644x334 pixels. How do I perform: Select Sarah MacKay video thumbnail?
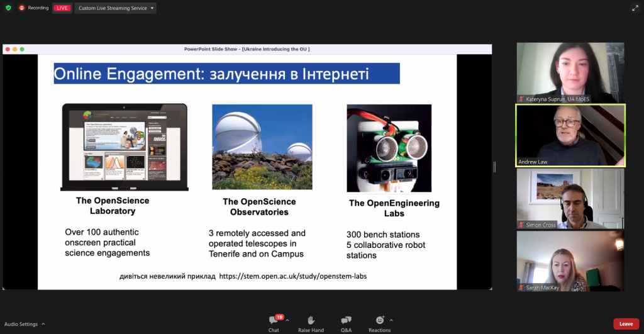click(570, 261)
